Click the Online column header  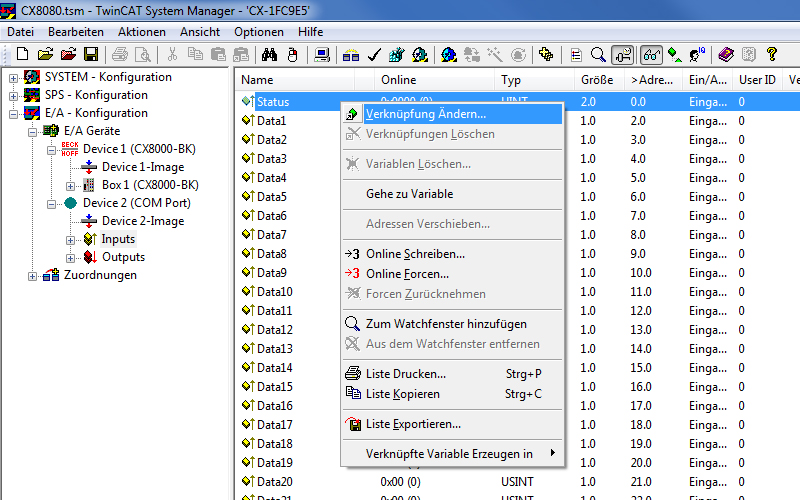pyautogui.click(x=434, y=80)
